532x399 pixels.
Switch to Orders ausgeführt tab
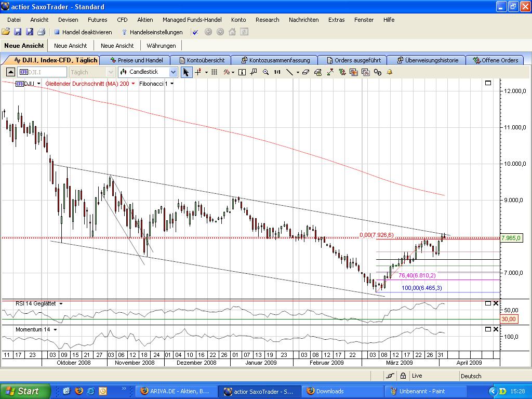point(353,60)
